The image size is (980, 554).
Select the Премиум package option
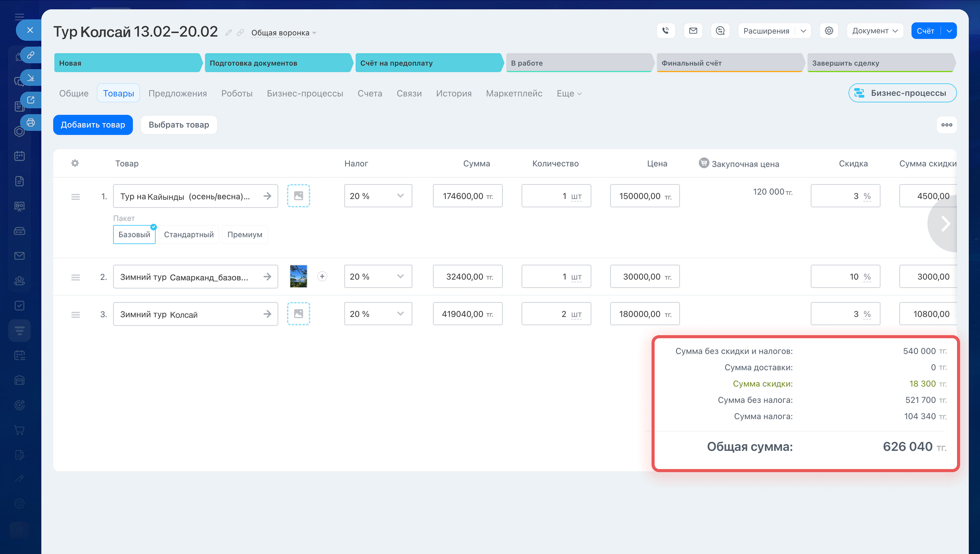point(245,234)
